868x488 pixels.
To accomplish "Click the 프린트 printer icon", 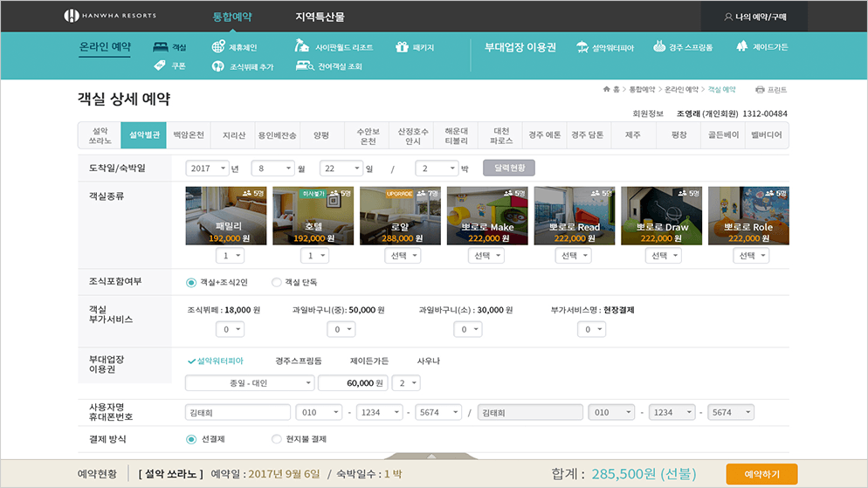I will (x=760, y=90).
